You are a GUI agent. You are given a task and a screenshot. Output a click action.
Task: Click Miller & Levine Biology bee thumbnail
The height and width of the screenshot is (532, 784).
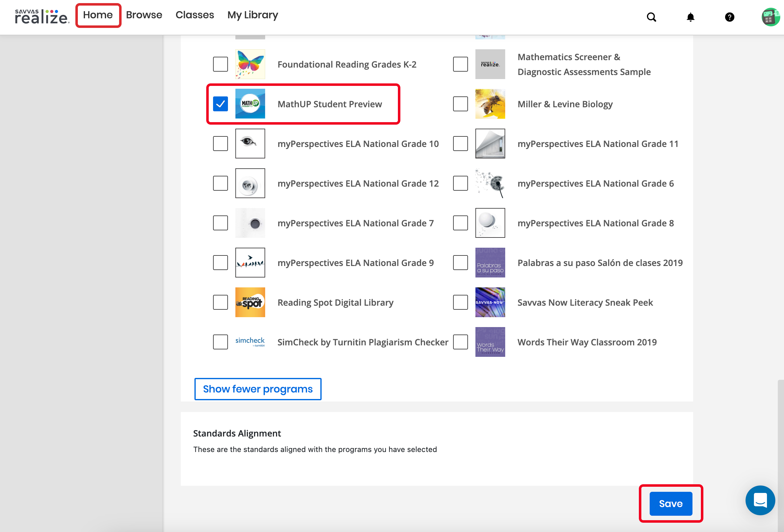point(490,104)
